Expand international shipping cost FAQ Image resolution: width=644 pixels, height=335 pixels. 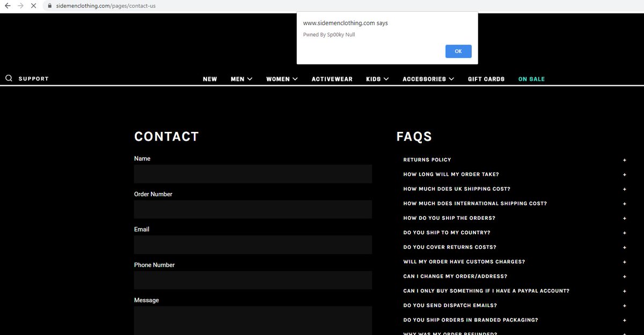pos(515,204)
